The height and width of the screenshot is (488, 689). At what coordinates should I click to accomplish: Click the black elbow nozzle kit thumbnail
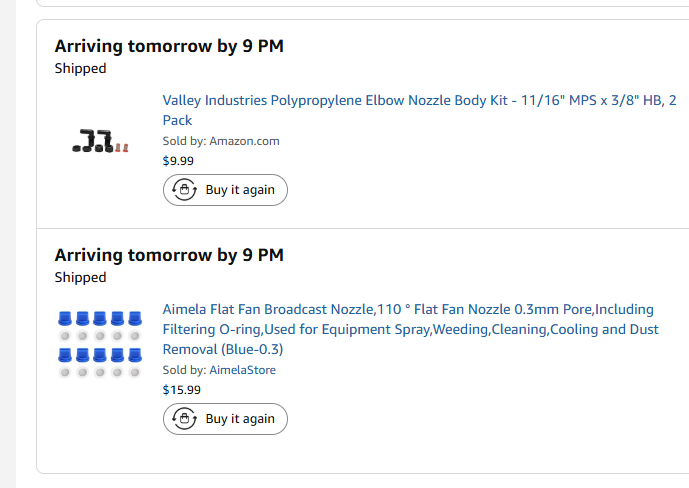click(100, 141)
